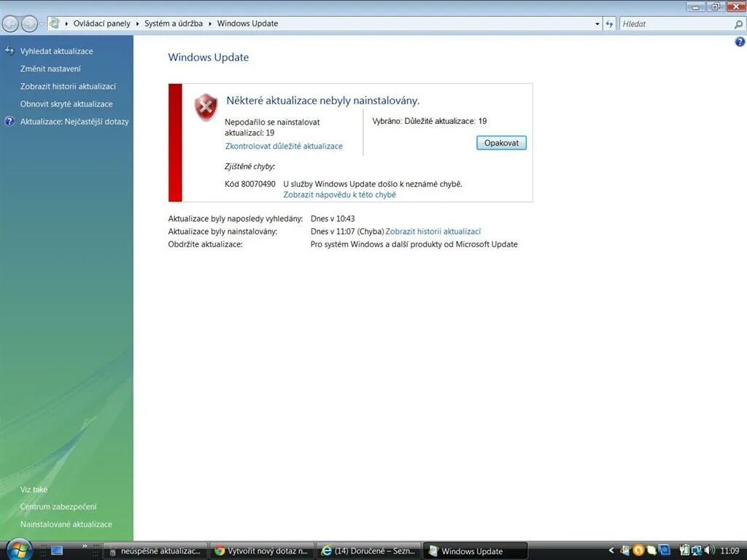Open 'Zobrazit nápovědu k této chybě'
Screen dimensions: 747x560
[339, 195]
